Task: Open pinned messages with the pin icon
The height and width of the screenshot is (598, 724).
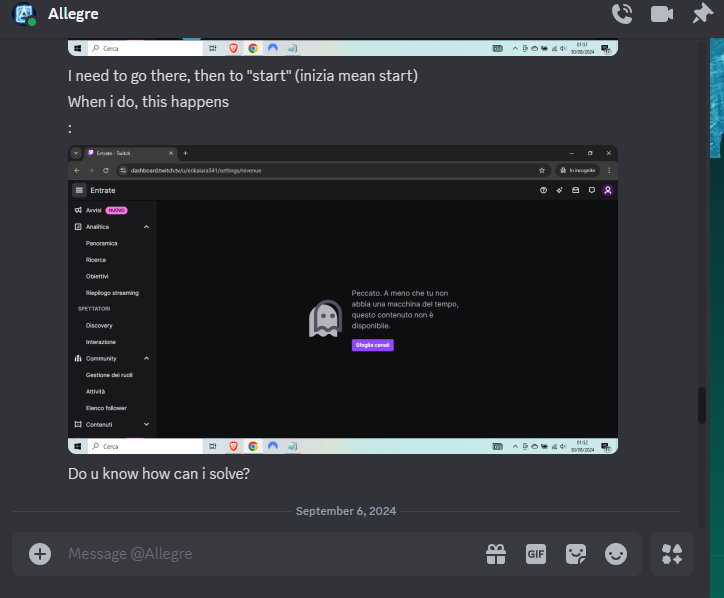Action: click(702, 13)
